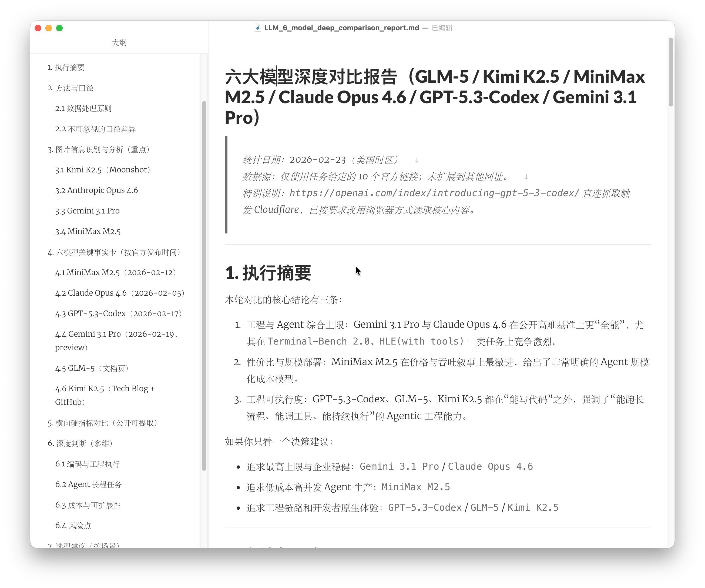The image size is (705, 588).
Task: Go to outline item 3.3 Gemini 3.1 Pro
Action: (87, 211)
